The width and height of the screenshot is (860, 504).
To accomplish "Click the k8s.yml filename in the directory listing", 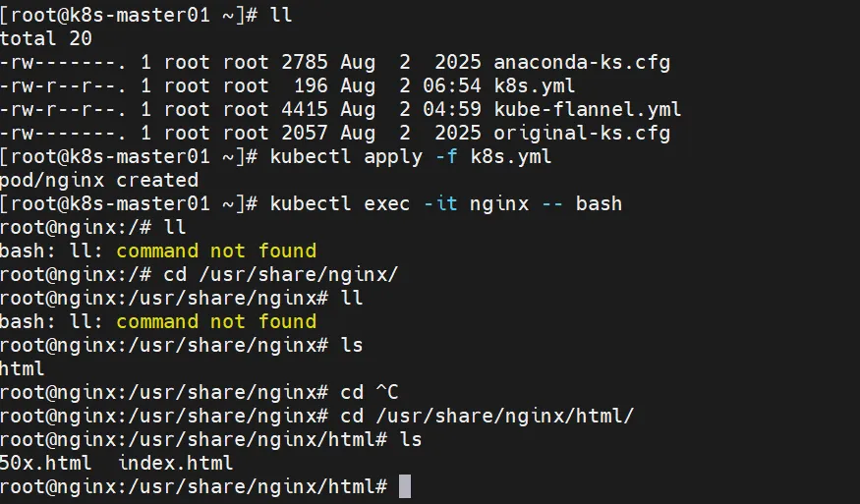I will pyautogui.click(x=535, y=86).
